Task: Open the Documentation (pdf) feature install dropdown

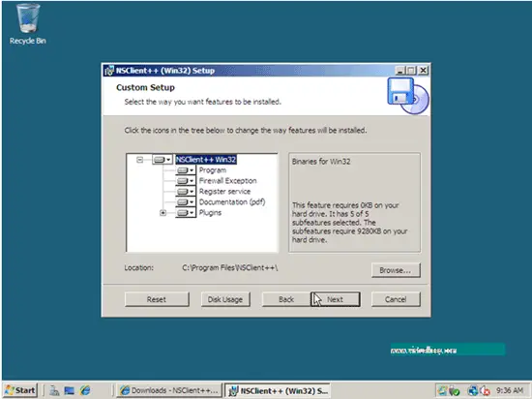Action: pos(186,202)
